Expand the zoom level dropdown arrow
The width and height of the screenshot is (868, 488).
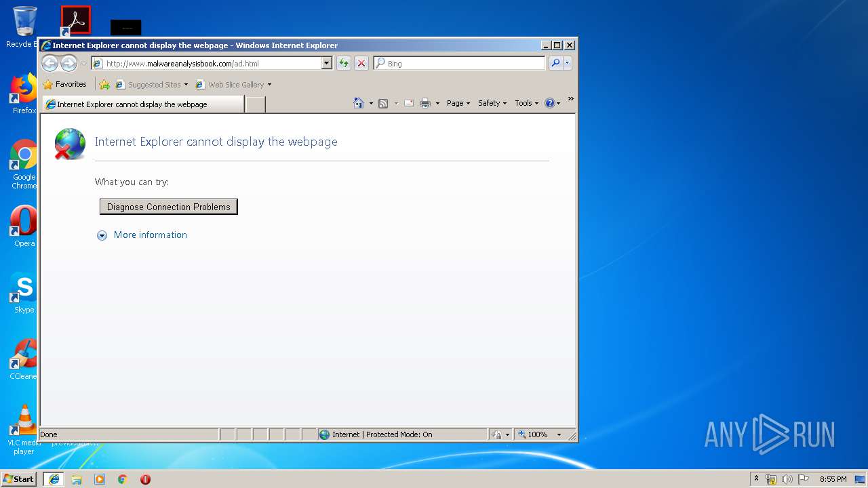click(559, 434)
